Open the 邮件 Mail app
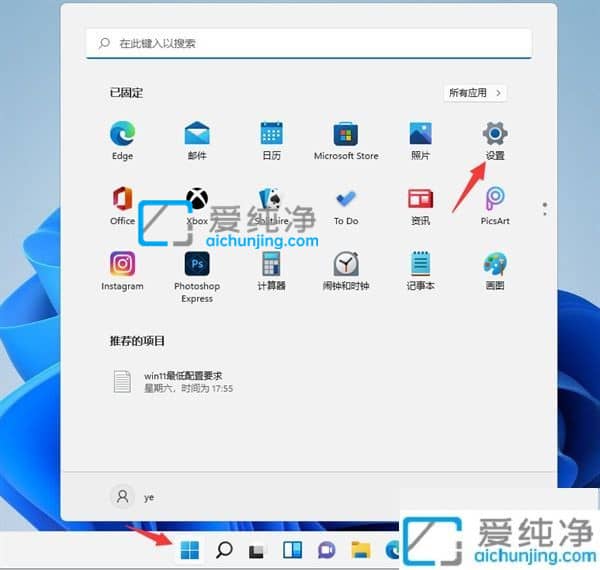600x570 pixels. (x=197, y=140)
